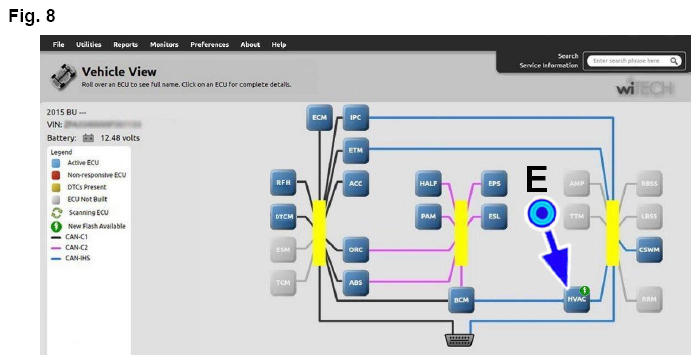Viewport: 700px width, 364px height.
Task: Click the magnifier search icon
Action: (674, 61)
